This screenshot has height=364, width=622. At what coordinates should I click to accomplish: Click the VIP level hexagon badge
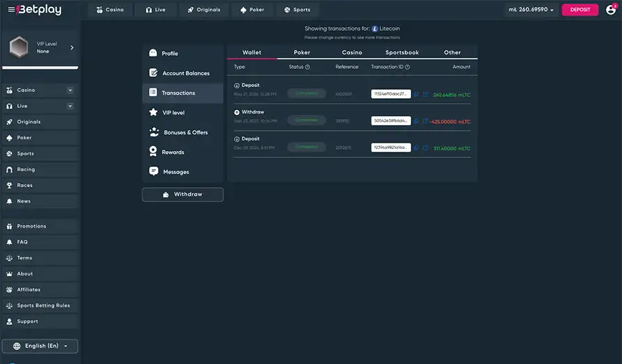(19, 47)
